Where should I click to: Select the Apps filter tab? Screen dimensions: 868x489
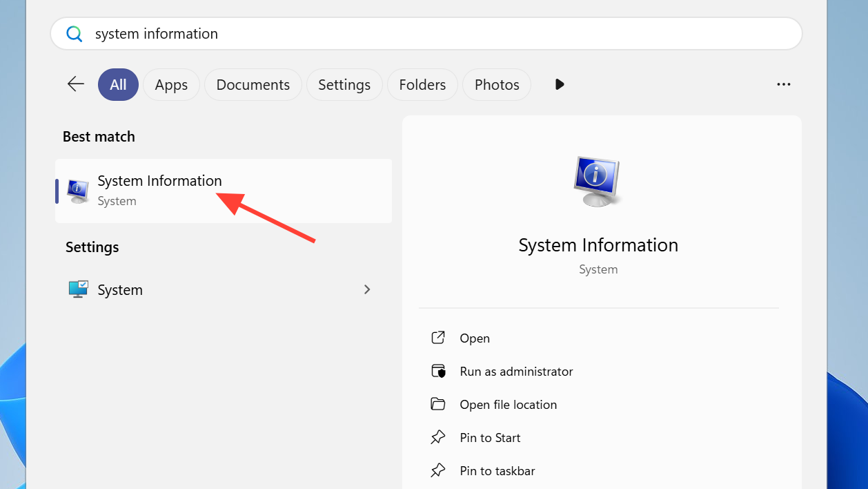[171, 84]
